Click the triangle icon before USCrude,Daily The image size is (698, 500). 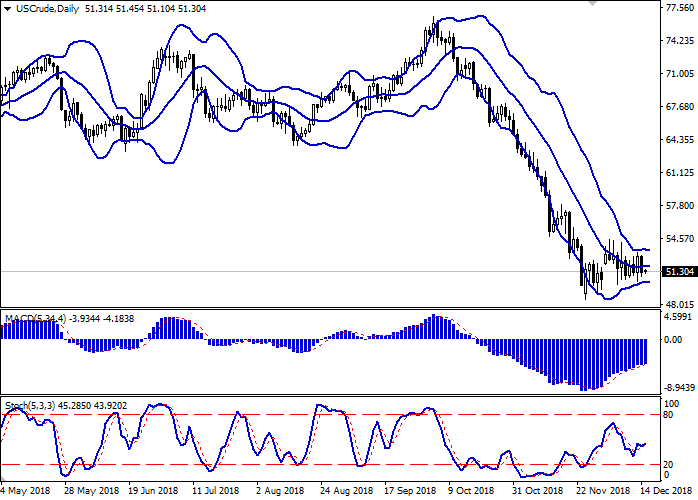tap(7, 8)
